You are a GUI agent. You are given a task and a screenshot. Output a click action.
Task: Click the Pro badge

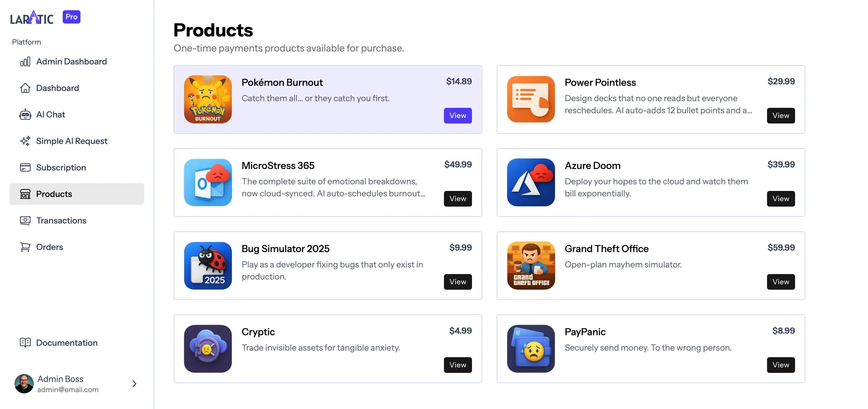71,17
